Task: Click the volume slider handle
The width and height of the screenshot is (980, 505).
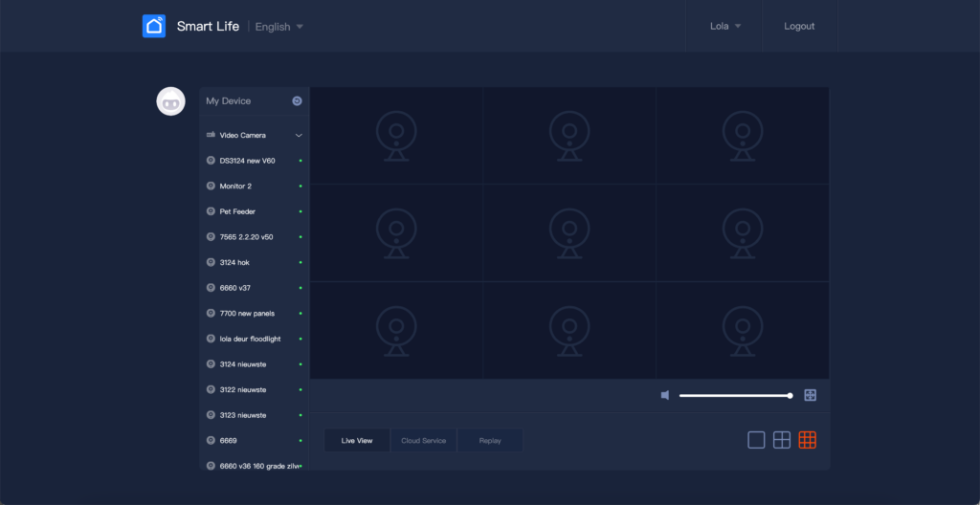Action: (x=790, y=396)
